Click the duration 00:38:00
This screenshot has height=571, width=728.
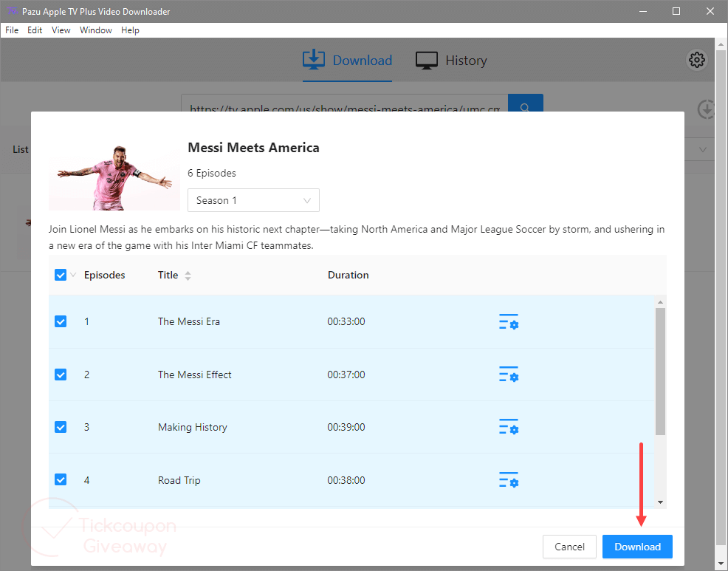pyautogui.click(x=346, y=480)
